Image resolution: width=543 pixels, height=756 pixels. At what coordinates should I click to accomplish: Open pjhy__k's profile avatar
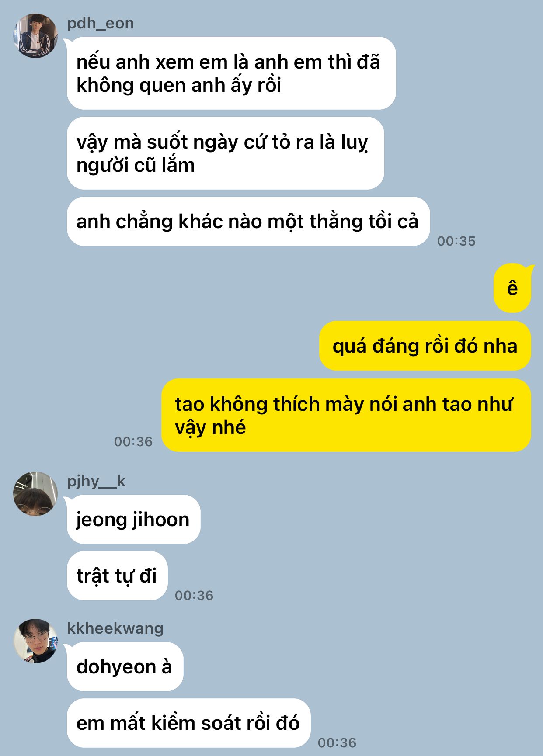(35, 494)
